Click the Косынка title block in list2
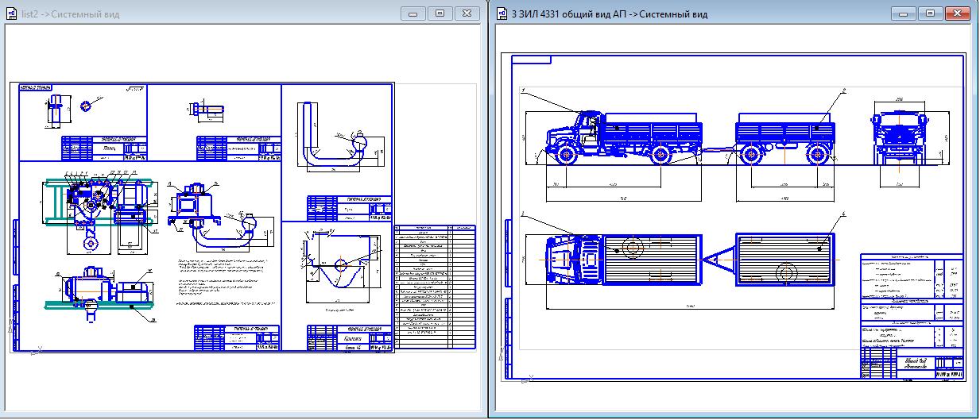This screenshot has height=420, width=980. pyautogui.click(x=350, y=338)
